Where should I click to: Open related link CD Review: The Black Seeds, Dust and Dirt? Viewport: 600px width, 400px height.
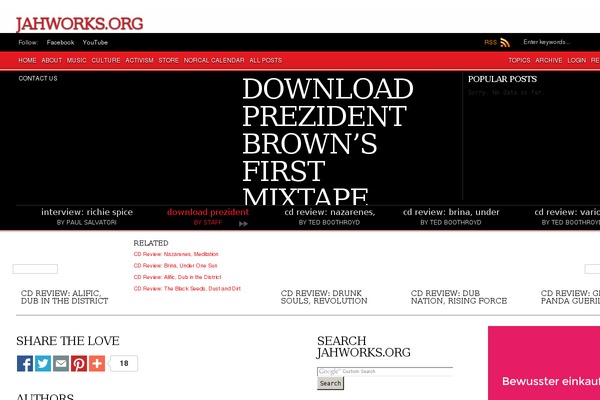coord(187,289)
